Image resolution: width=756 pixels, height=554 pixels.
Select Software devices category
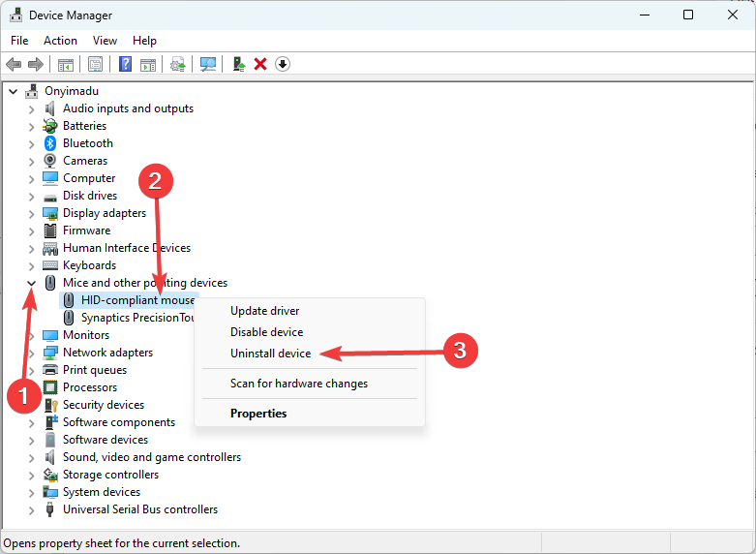(106, 440)
